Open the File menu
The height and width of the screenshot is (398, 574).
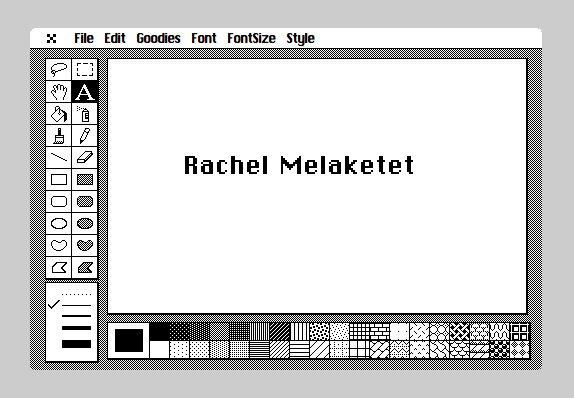84,38
